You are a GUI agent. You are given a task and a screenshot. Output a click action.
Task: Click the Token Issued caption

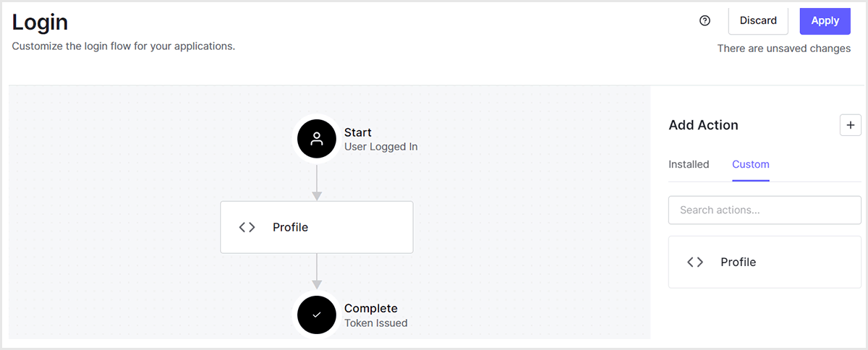tap(376, 323)
